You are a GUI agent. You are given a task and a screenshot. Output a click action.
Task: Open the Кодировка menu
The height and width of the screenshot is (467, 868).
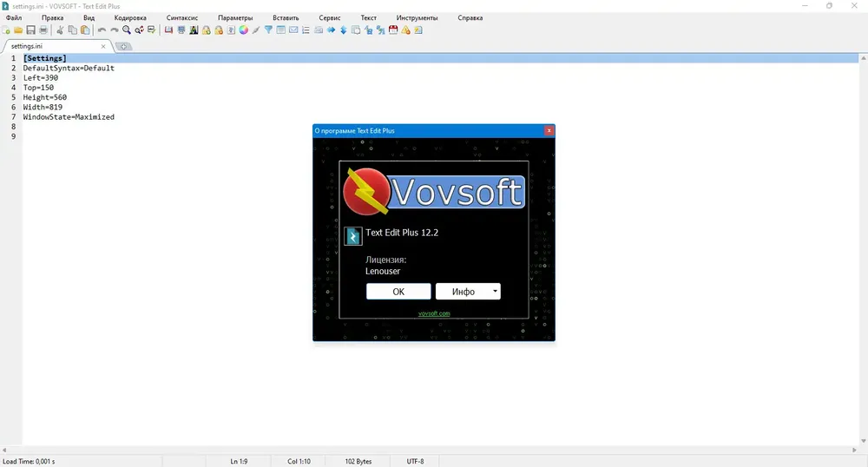[130, 17]
